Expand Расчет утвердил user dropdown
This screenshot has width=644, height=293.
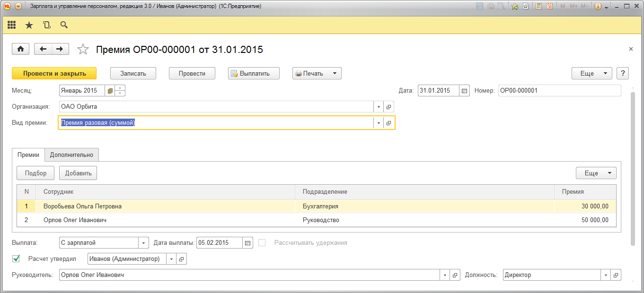point(171,259)
